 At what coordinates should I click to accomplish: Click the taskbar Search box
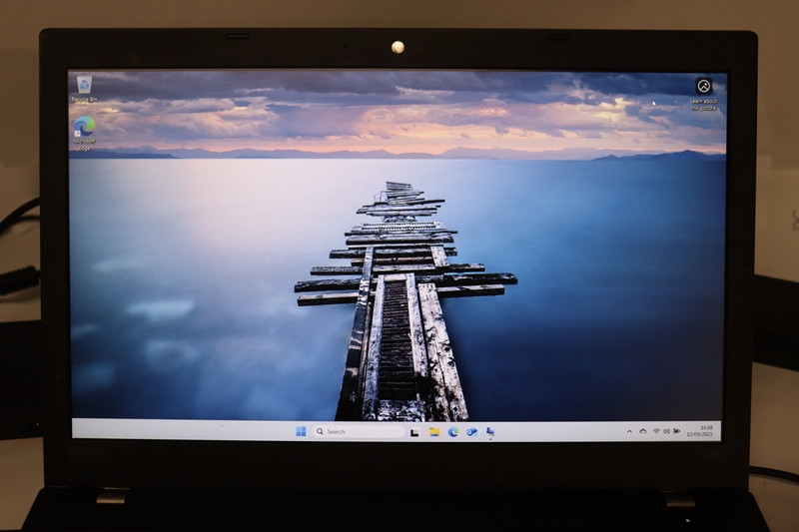359,432
